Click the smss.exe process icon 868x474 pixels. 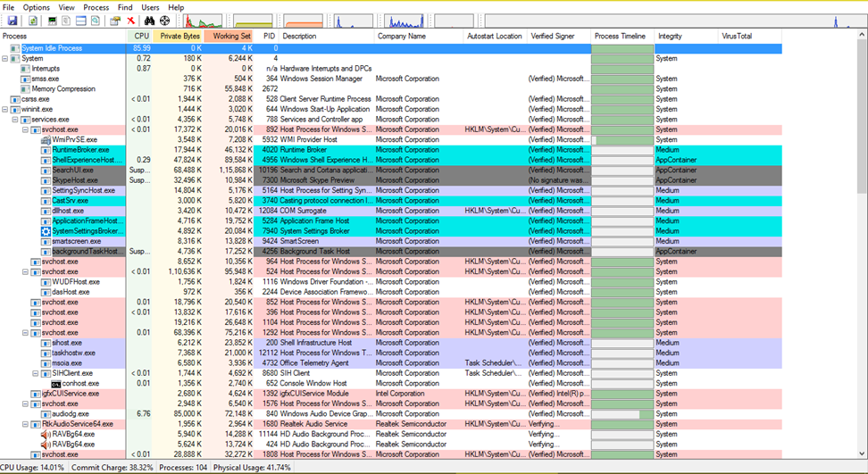pyautogui.click(x=26, y=79)
